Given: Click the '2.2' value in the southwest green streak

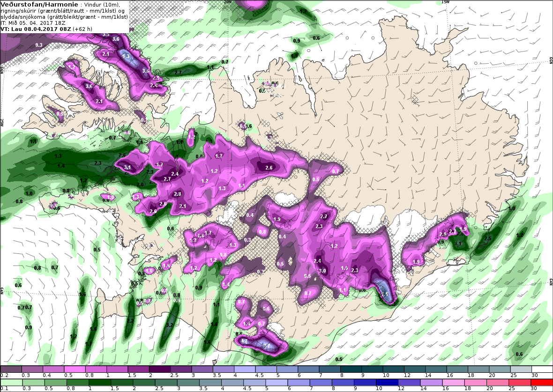Looking at the screenshot, I should click(130, 321).
